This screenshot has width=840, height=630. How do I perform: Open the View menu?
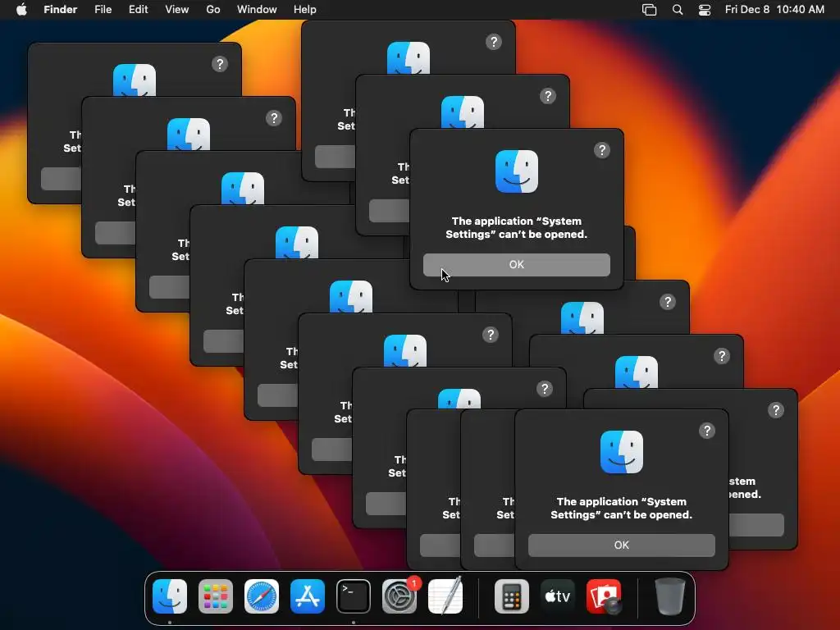click(177, 9)
